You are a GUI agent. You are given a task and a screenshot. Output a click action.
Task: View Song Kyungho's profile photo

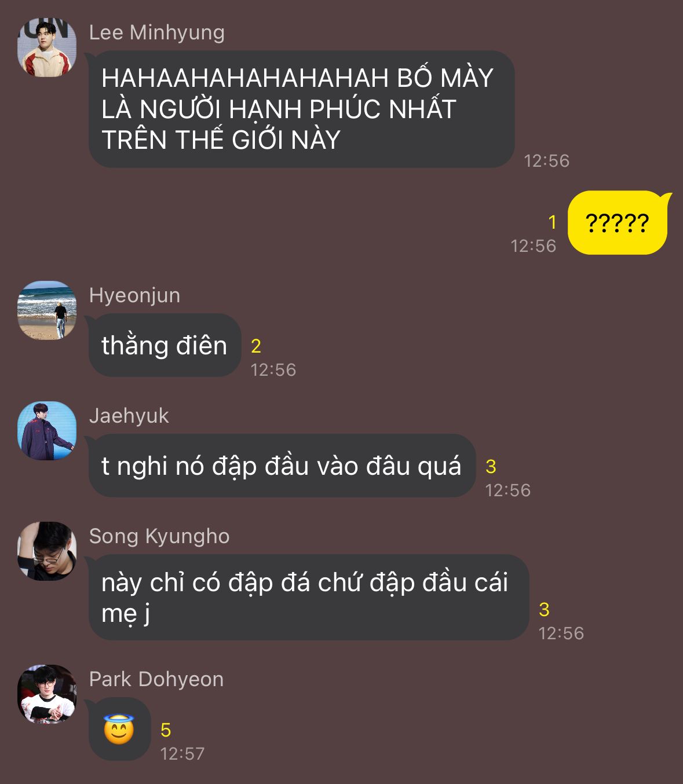click(47, 551)
